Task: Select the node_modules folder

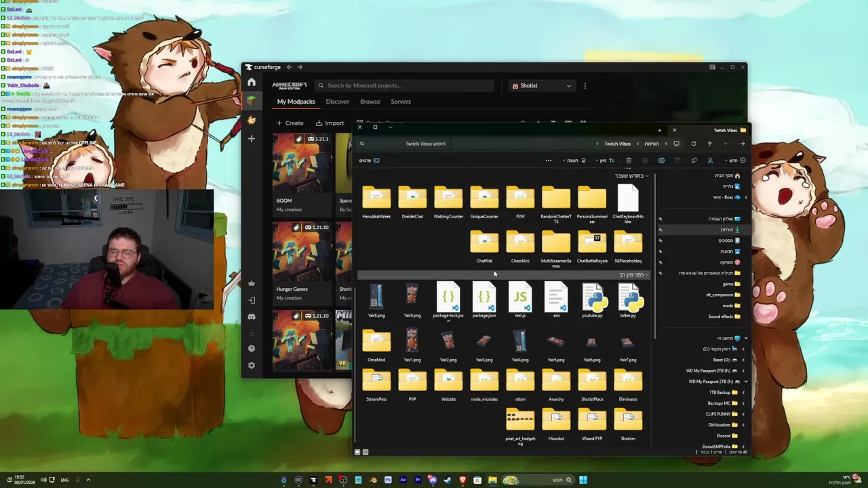Action: pos(484,386)
